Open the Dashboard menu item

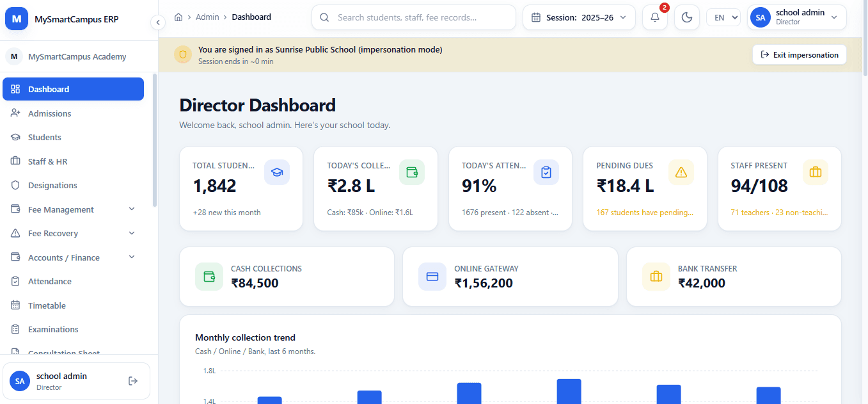[x=73, y=89]
